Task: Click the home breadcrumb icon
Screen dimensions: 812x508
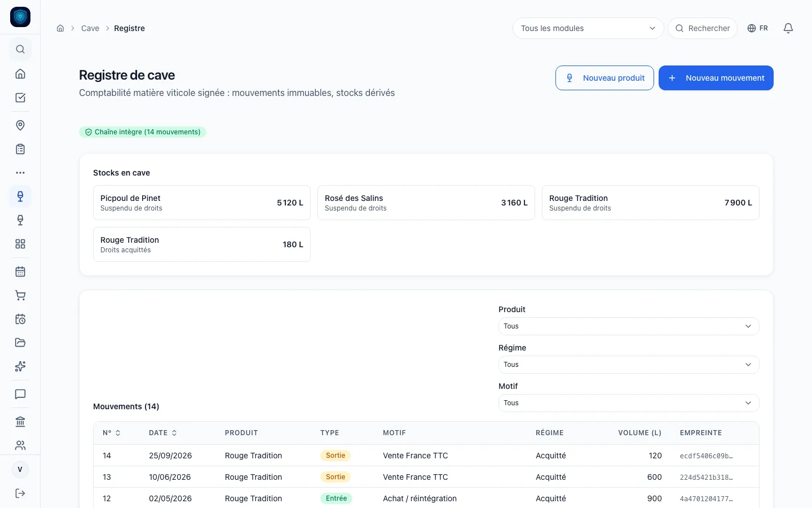Action: (60, 28)
